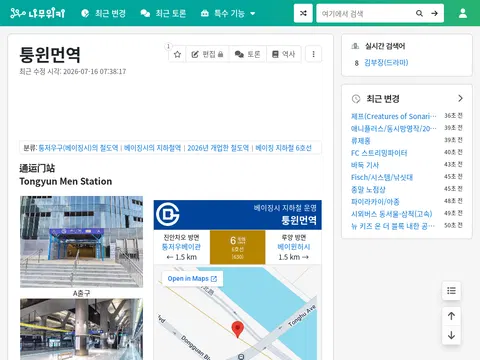Click the Beijing Subway logo in infobox
480x360 pixels.
(168, 214)
